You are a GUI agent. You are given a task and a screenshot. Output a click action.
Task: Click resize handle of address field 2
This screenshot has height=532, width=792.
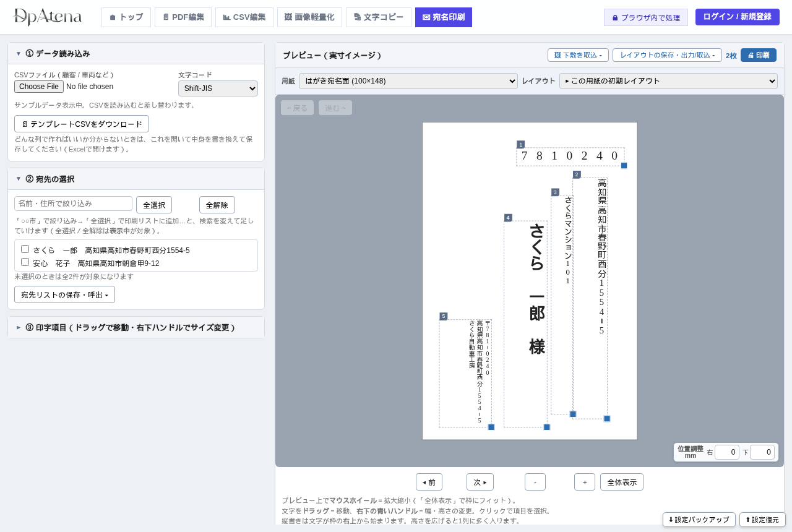(x=607, y=419)
